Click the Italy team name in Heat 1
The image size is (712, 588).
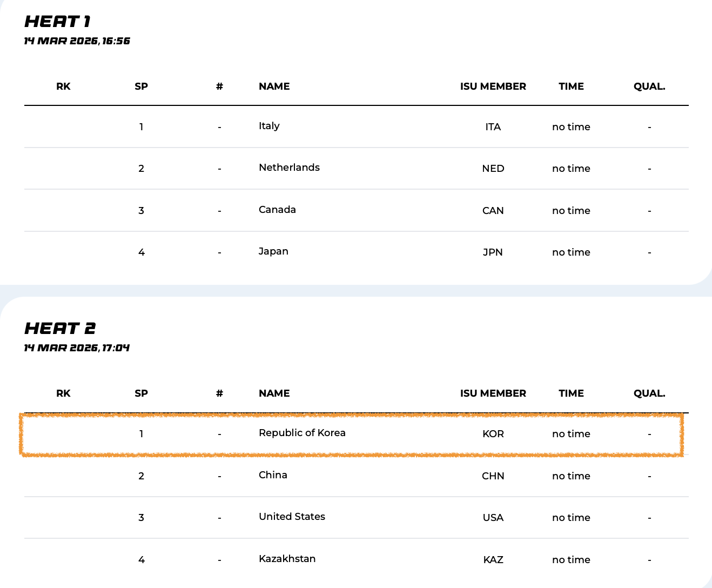[269, 126]
